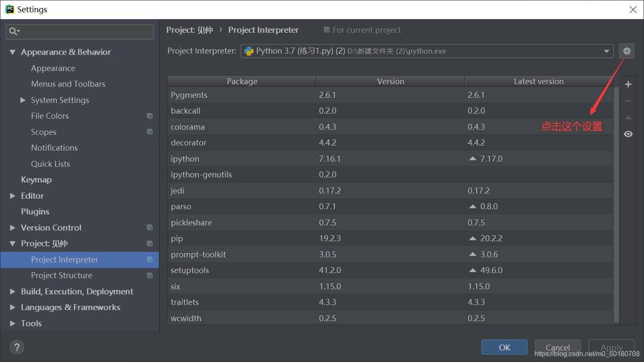Select the backcall package row
The width and height of the screenshot is (644, 362).
(391, 111)
